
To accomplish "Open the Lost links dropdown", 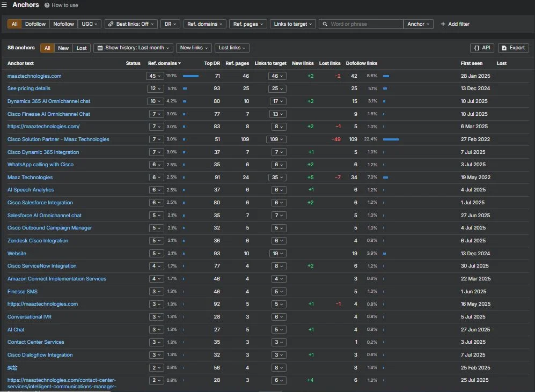I will (232, 48).
